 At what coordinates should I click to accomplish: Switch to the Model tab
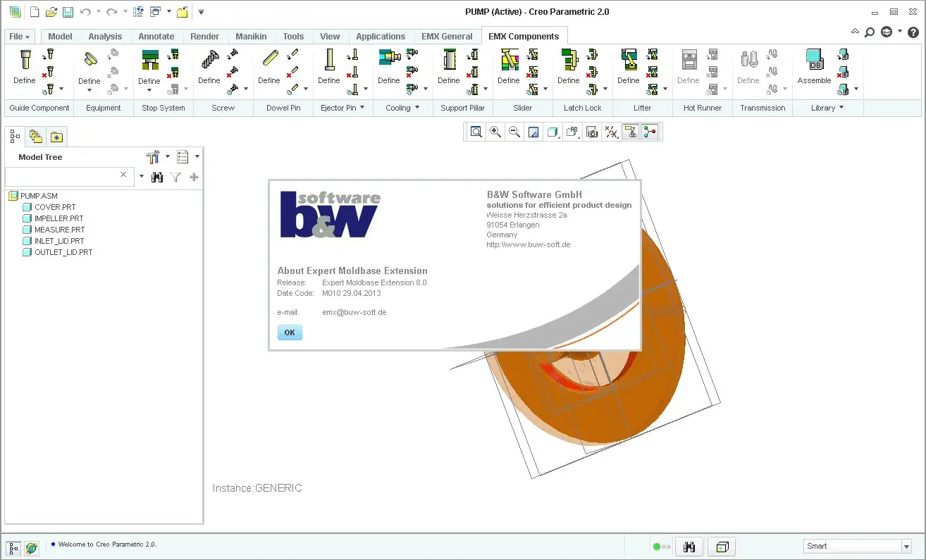click(60, 37)
